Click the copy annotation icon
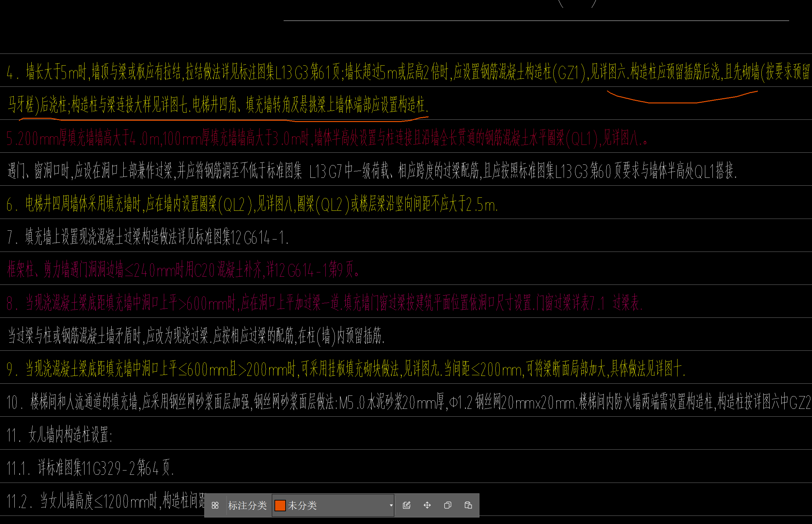Viewport: 812px width, 524px height. coord(447,505)
